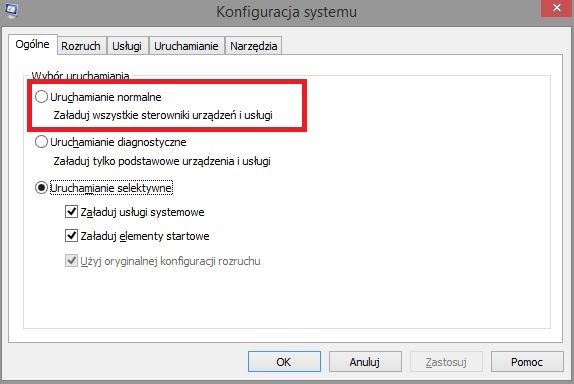The image size is (574, 384).
Task: Select Uruchamianie normalne radio button
Action: click(41, 97)
